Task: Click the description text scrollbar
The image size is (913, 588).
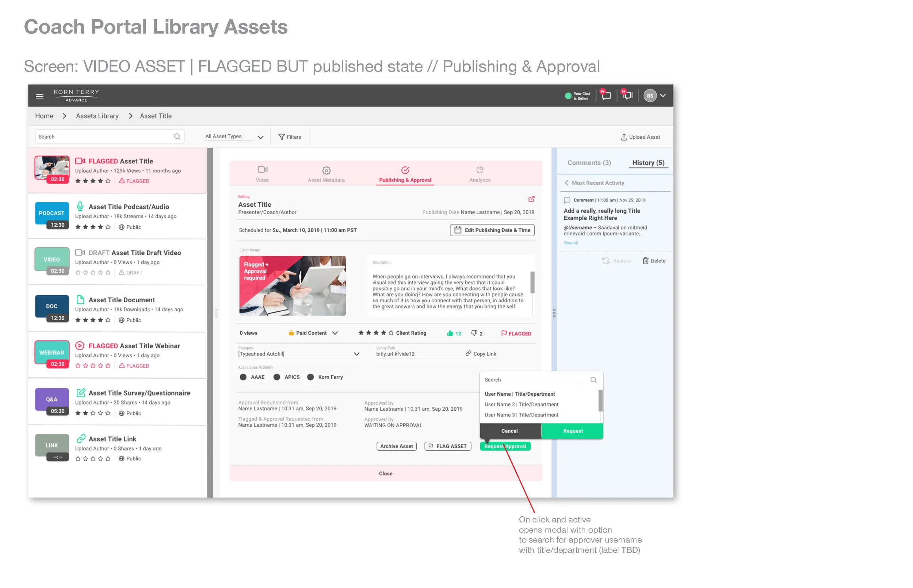Action: [532, 283]
